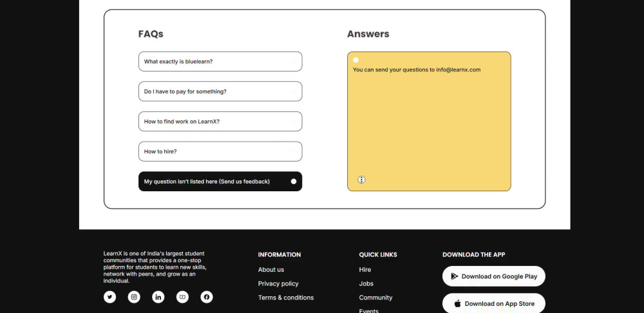The width and height of the screenshot is (644, 313).
Task: Go to the Jobs quick link
Action: pyautogui.click(x=366, y=284)
